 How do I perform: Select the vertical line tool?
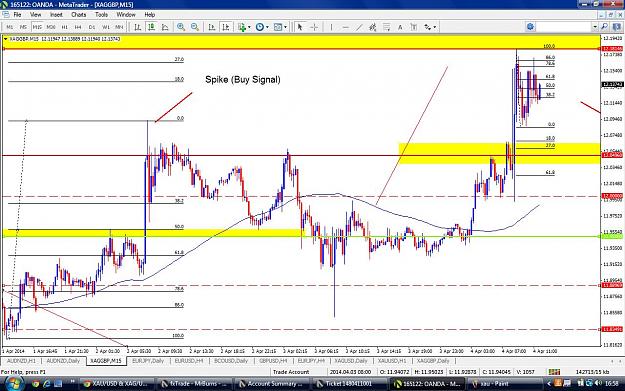[331, 27]
